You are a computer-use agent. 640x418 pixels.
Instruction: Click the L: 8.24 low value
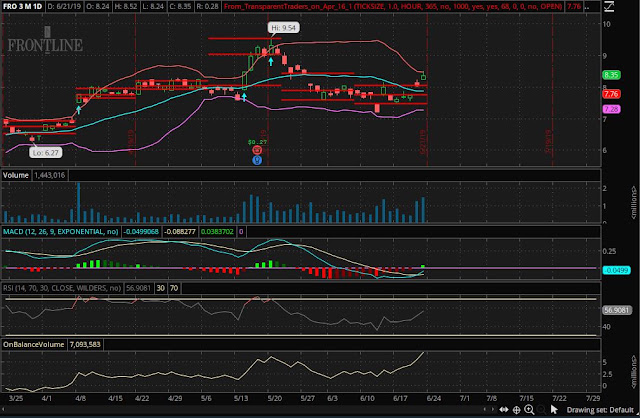151,7
